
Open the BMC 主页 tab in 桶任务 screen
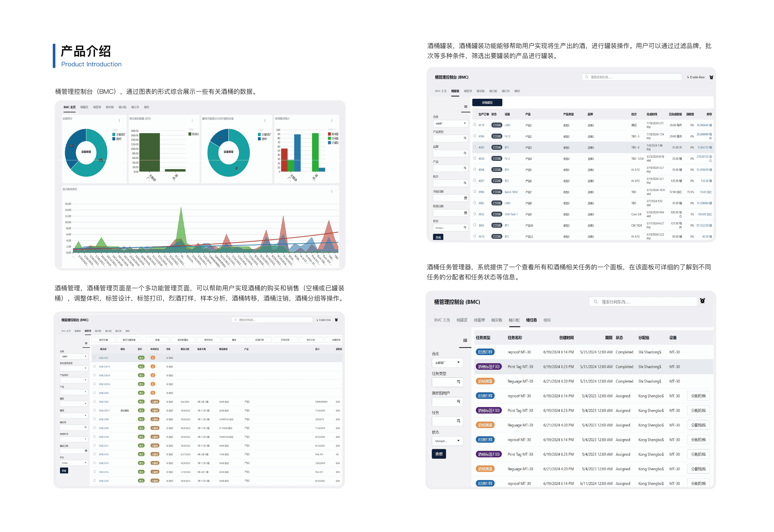(442, 320)
